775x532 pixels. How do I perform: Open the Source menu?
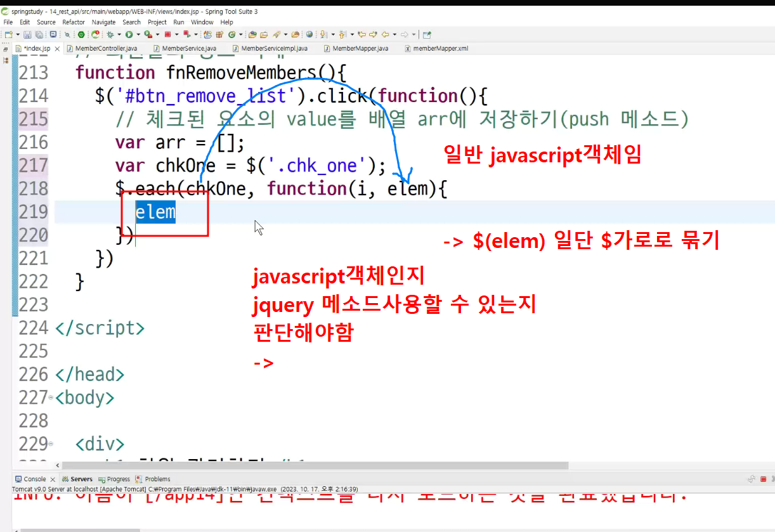pos(46,22)
